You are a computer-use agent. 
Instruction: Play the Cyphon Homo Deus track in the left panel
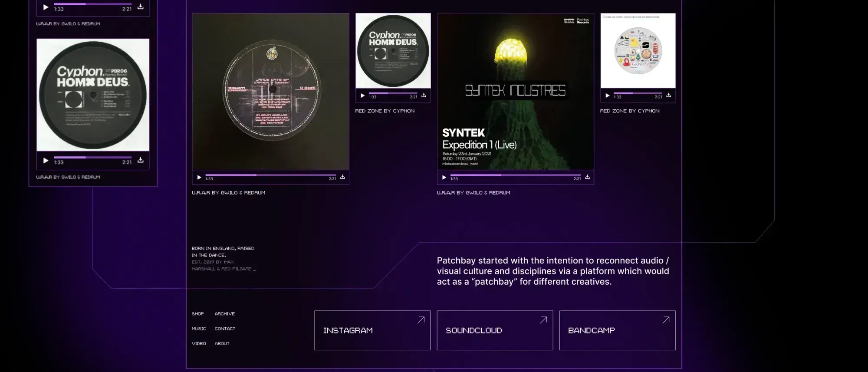tap(46, 161)
